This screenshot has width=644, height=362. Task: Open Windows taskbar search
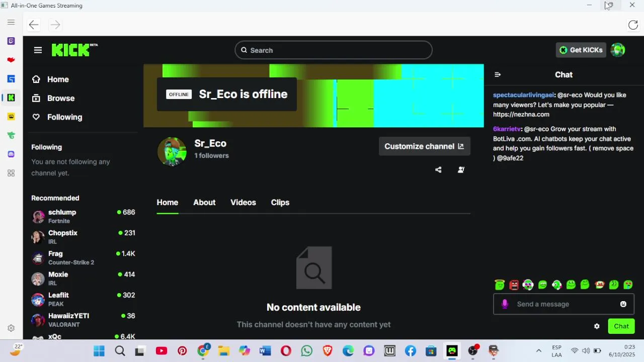[x=120, y=351]
